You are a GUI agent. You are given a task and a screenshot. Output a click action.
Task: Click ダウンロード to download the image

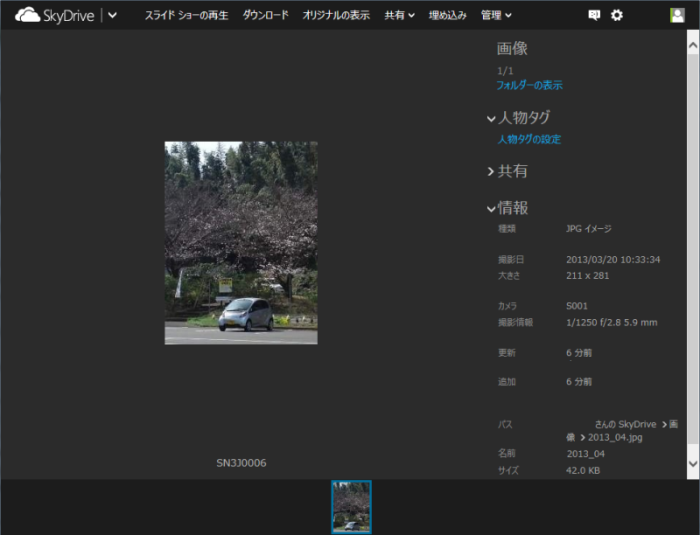pos(265,15)
